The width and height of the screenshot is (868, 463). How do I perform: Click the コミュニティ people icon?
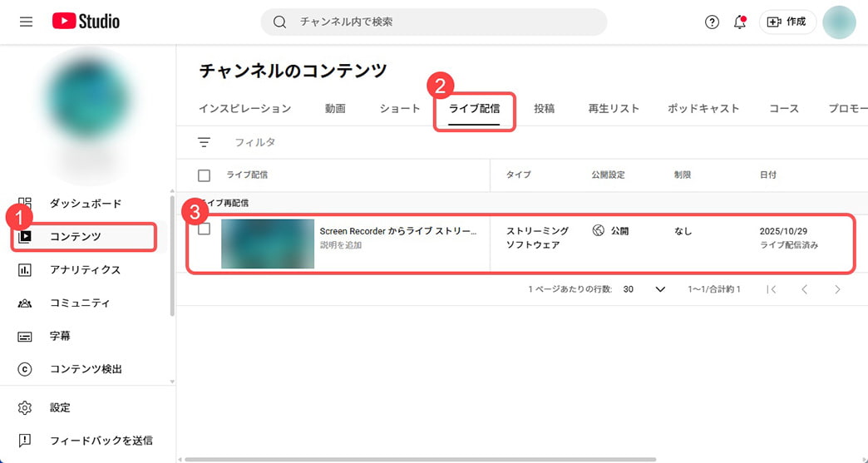(x=25, y=303)
